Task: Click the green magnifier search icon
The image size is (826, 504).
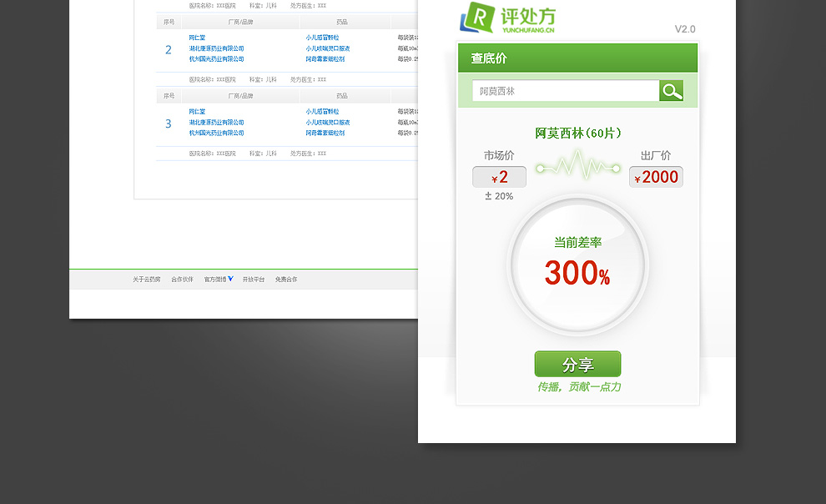Action: click(672, 91)
